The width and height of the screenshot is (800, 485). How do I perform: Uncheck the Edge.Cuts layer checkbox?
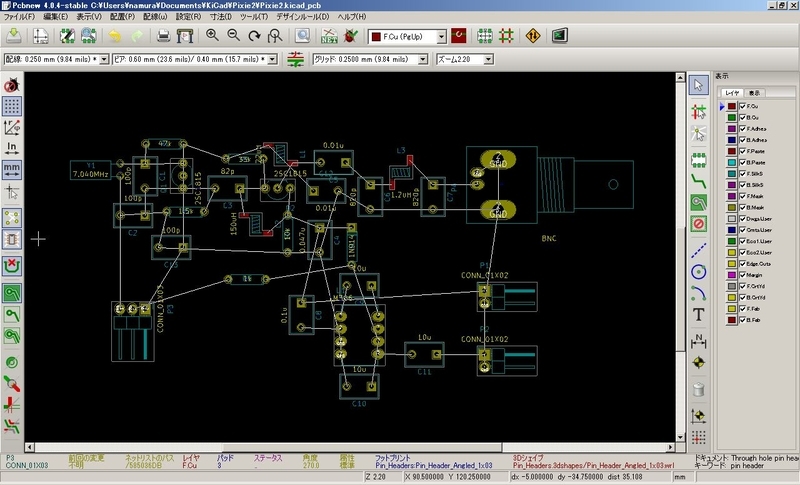click(743, 262)
